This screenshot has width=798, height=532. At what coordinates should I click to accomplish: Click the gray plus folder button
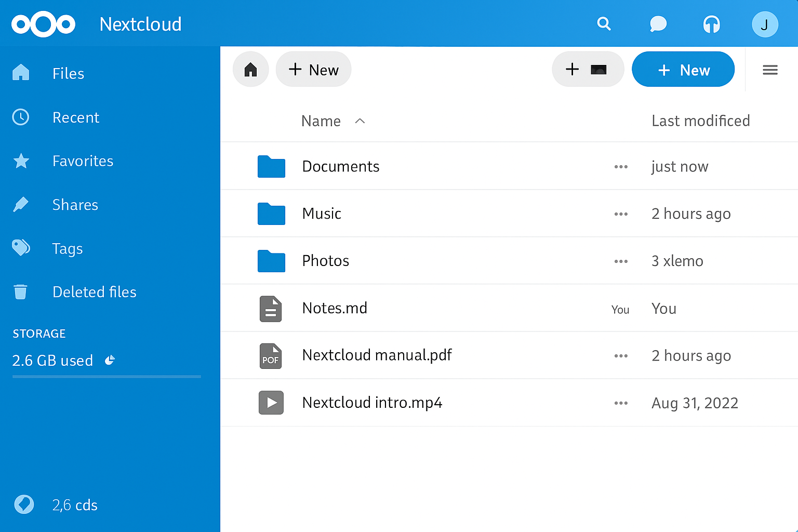click(588, 69)
